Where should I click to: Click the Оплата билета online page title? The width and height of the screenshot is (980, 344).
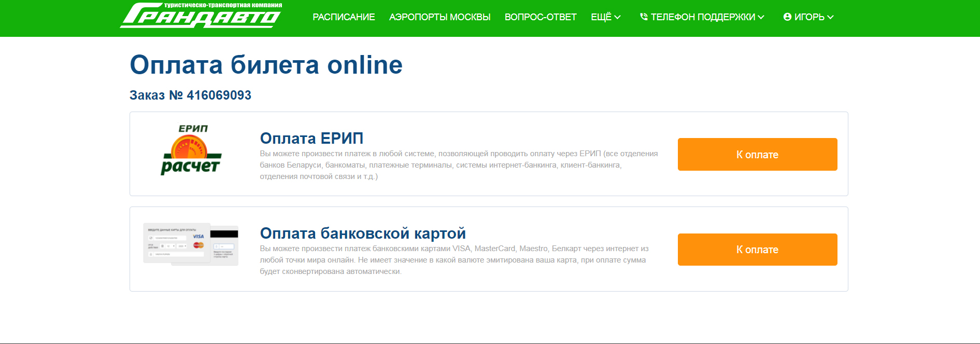266,65
